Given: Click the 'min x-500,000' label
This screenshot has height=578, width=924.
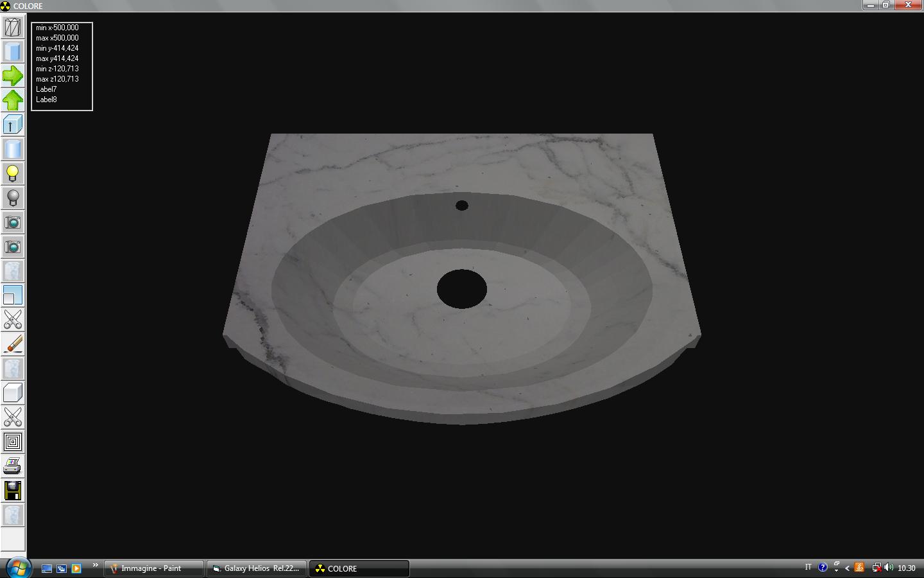Looking at the screenshot, I should pos(57,28).
